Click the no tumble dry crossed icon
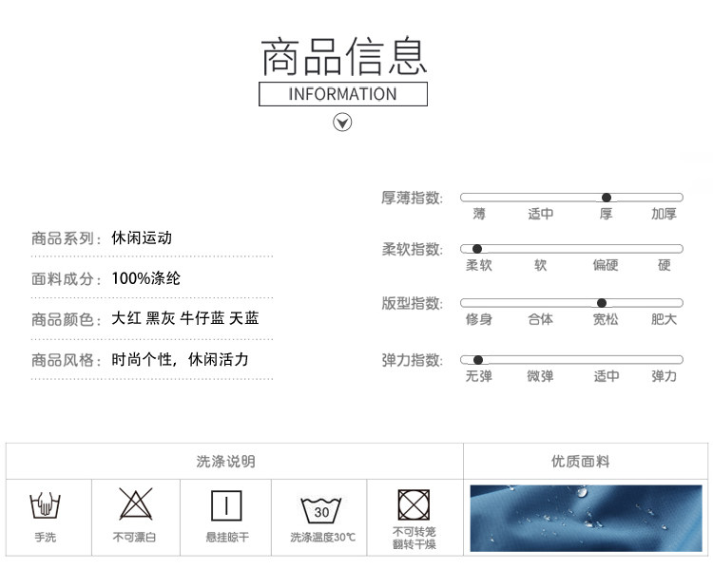Viewport: 713px width, 588px height. point(414,504)
